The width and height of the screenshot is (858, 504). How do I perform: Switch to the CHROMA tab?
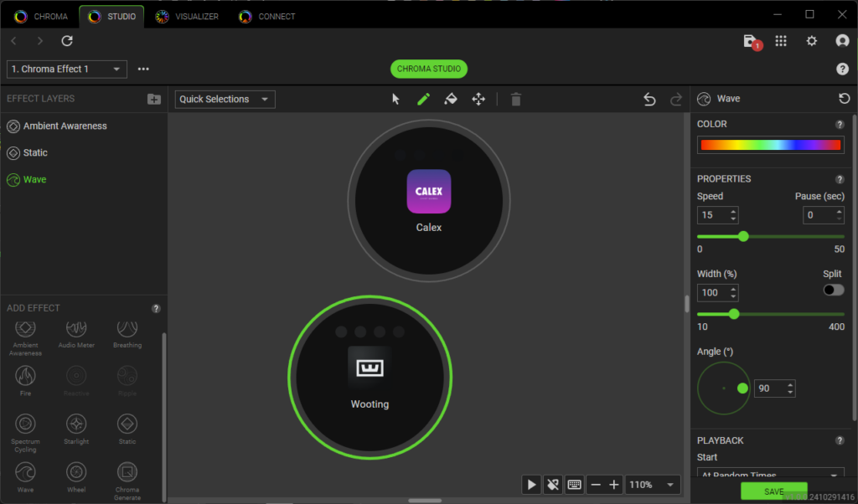pyautogui.click(x=41, y=17)
